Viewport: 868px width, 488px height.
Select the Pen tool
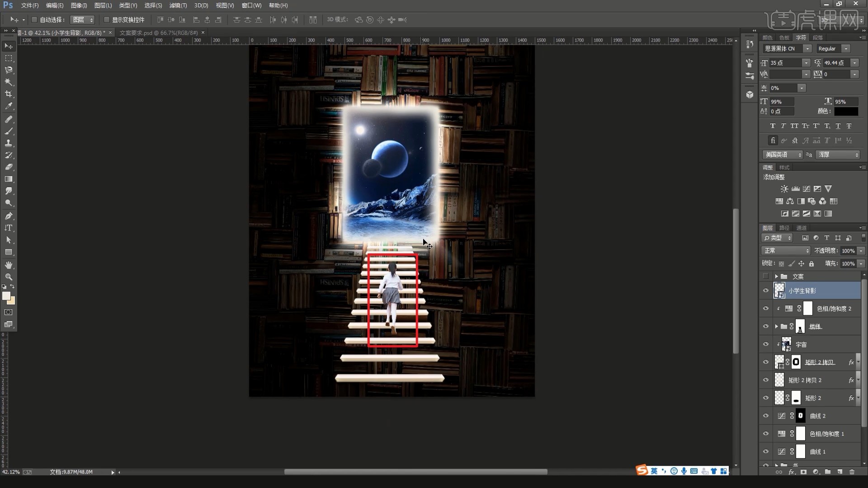click(x=9, y=216)
